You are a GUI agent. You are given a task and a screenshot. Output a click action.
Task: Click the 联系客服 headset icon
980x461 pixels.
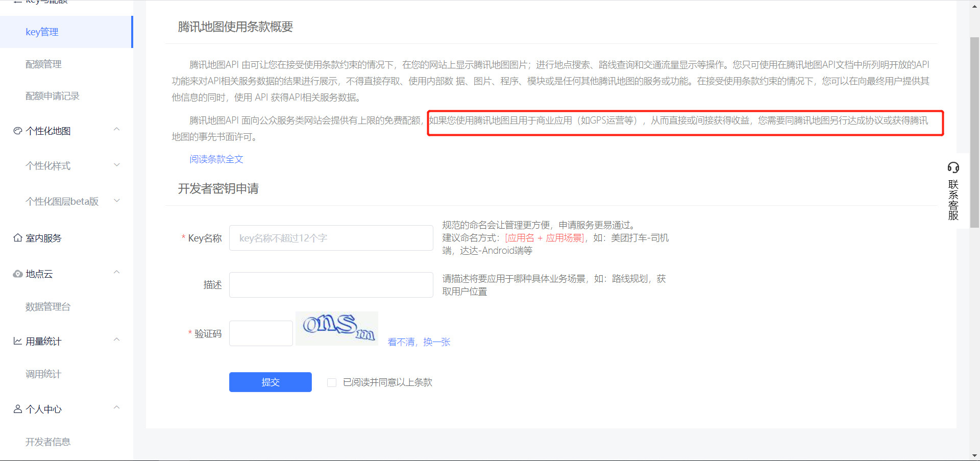[x=953, y=167]
